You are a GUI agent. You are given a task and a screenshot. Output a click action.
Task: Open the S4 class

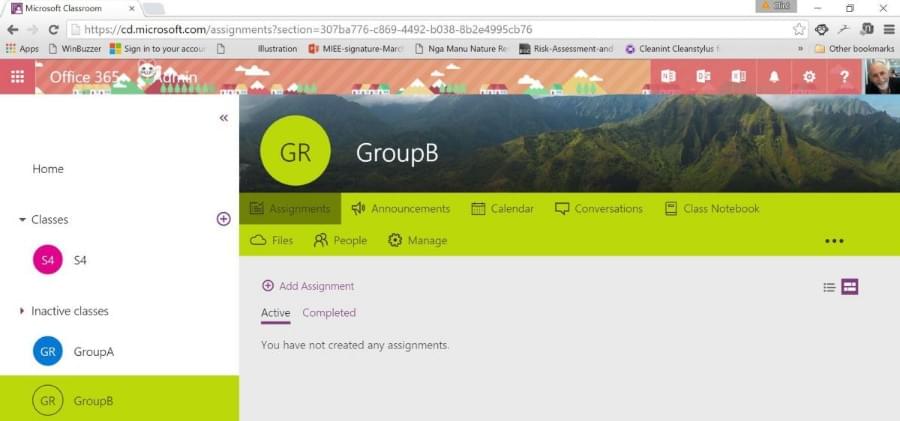coord(80,260)
